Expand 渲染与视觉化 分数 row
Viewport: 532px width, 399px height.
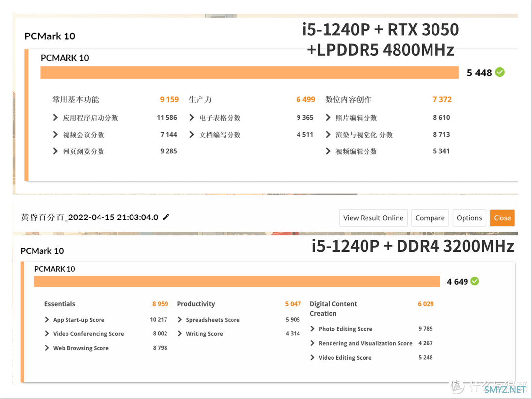(x=328, y=135)
